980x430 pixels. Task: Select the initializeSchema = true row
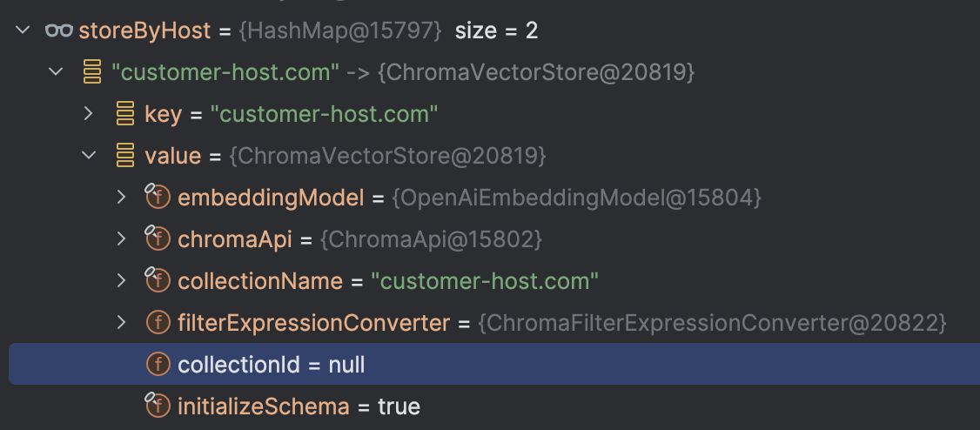click(x=494, y=406)
